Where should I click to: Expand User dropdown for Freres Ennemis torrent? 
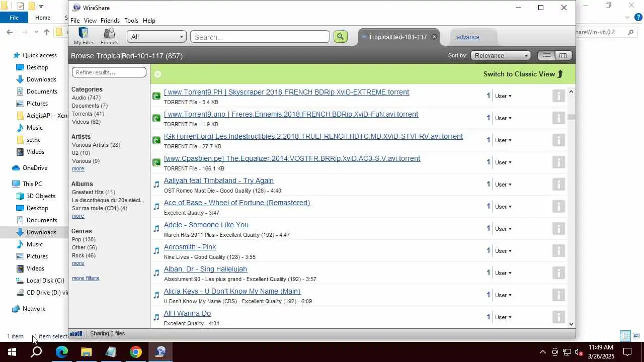[503, 118]
